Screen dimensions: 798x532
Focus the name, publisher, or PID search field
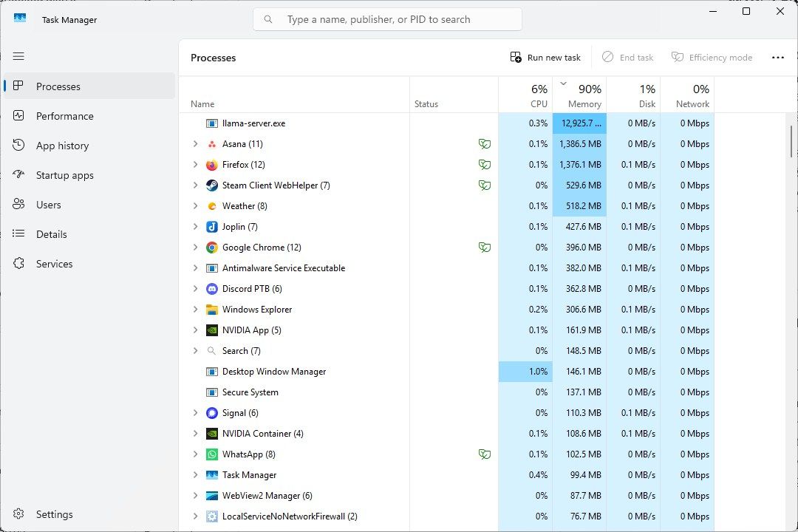pyautogui.click(x=387, y=19)
